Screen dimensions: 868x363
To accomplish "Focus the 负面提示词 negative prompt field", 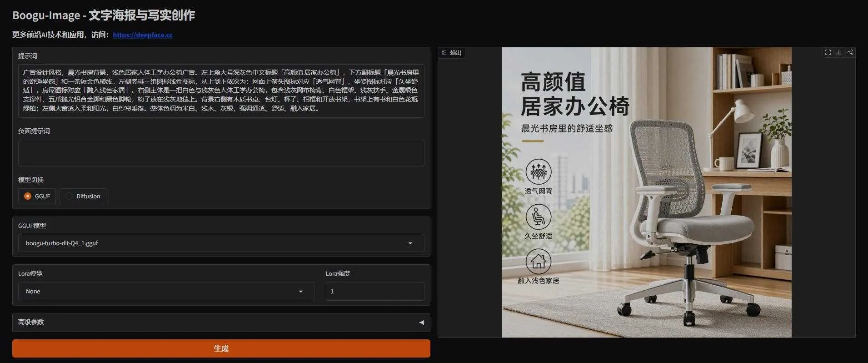I will [221, 153].
